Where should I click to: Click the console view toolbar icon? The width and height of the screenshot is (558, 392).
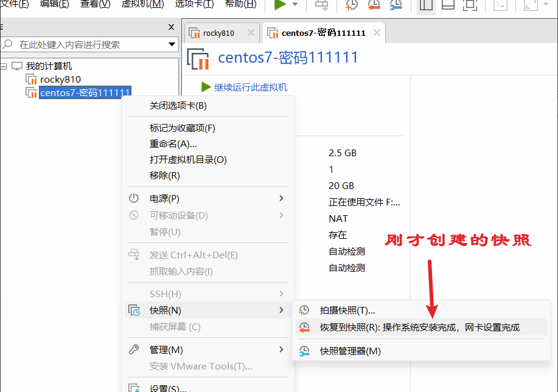[500, 5]
